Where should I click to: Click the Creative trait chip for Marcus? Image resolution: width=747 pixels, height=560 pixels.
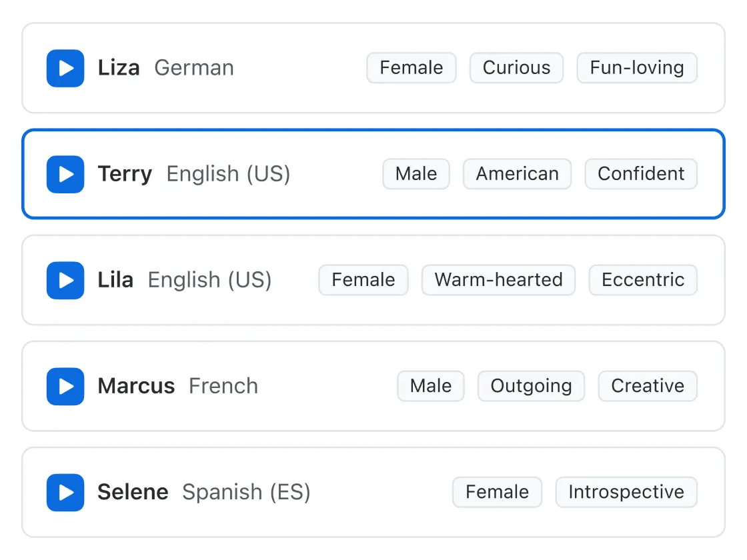[647, 386]
